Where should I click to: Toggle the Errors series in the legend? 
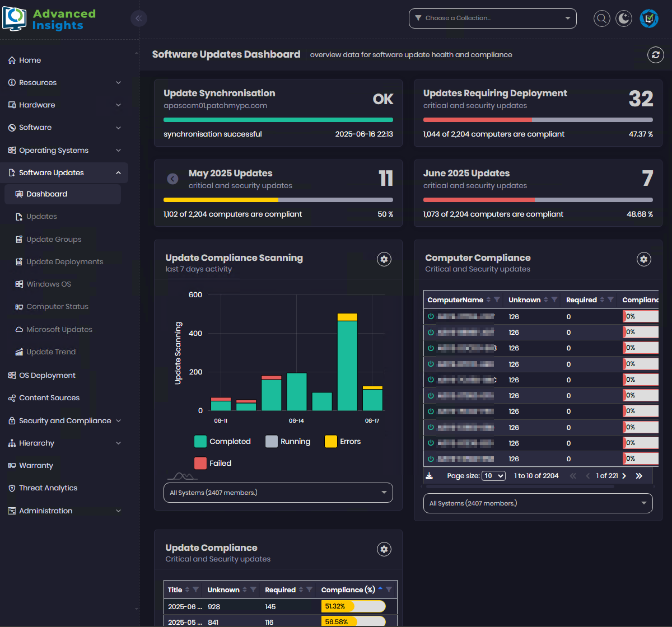tap(343, 441)
